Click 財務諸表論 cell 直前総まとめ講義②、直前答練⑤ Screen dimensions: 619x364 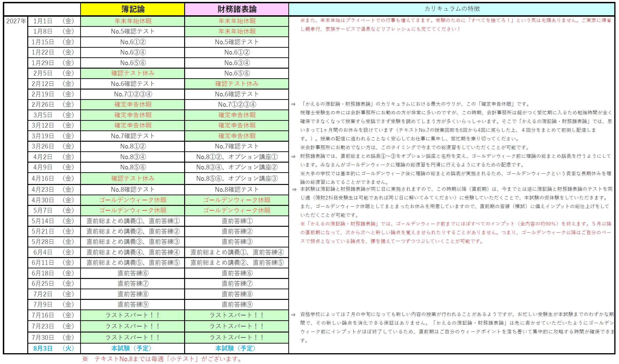point(237,263)
